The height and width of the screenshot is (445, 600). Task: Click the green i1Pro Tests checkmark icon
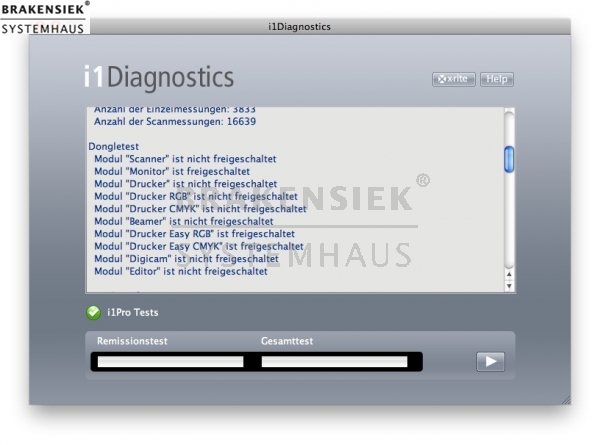tap(93, 313)
